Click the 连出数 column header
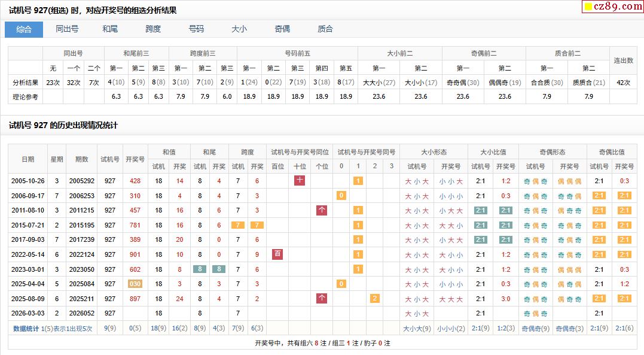Viewport: 644px width, 355px height. [624, 60]
